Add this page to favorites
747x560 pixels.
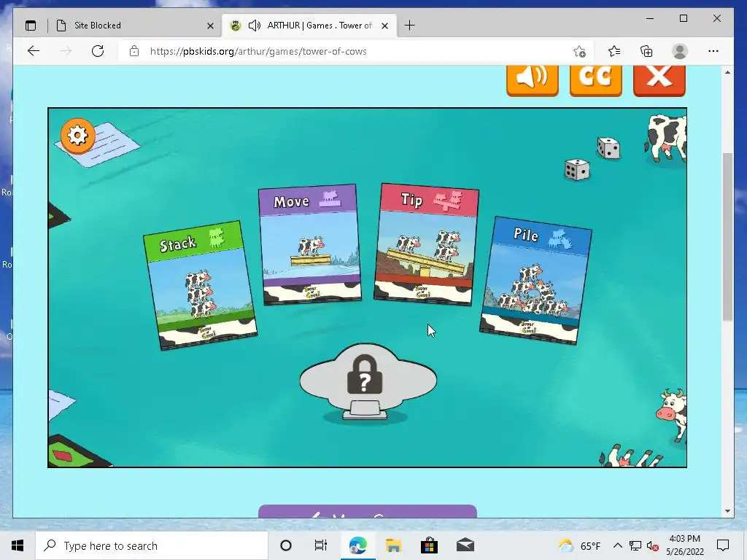coord(579,52)
